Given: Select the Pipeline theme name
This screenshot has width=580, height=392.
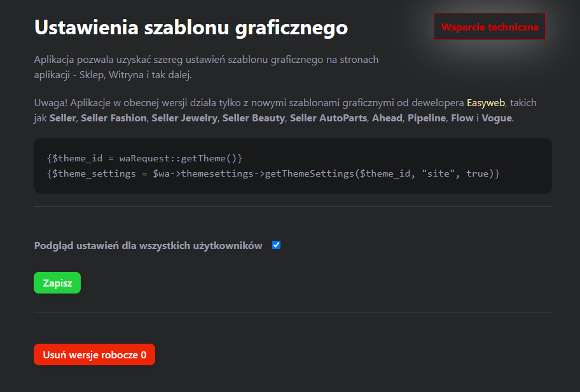Looking at the screenshot, I should pyautogui.click(x=426, y=118).
